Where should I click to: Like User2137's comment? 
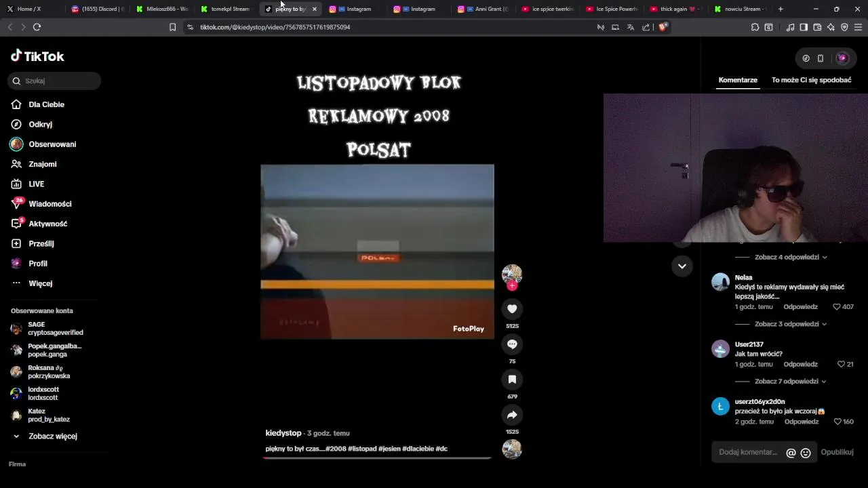[x=841, y=365]
